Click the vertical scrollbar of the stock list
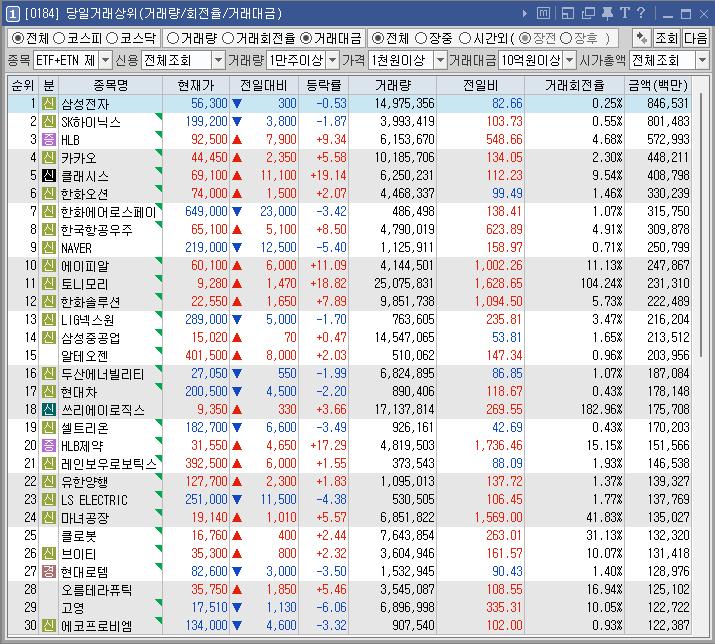Viewport: 715px width, 644px height. (701, 226)
